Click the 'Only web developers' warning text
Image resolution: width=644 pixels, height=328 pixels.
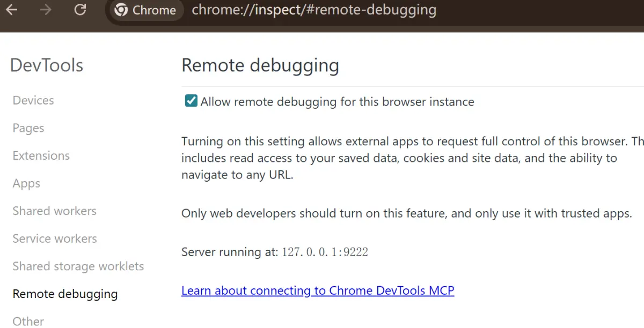tap(406, 213)
